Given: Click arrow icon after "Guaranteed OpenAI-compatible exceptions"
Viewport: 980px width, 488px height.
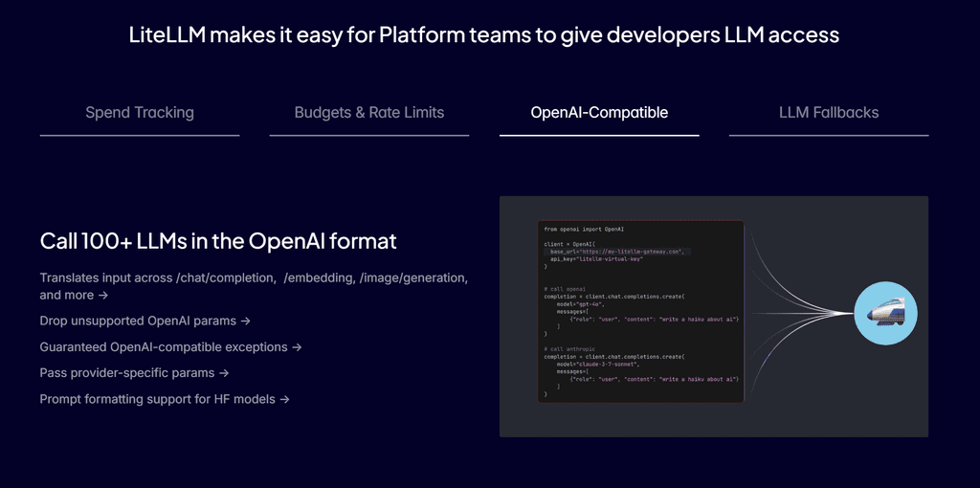Looking at the screenshot, I should click(297, 347).
